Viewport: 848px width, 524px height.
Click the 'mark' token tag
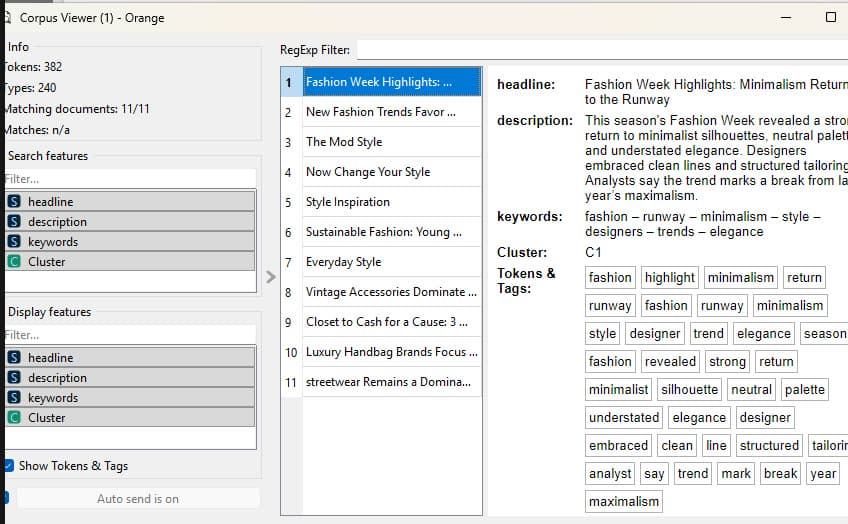736,474
